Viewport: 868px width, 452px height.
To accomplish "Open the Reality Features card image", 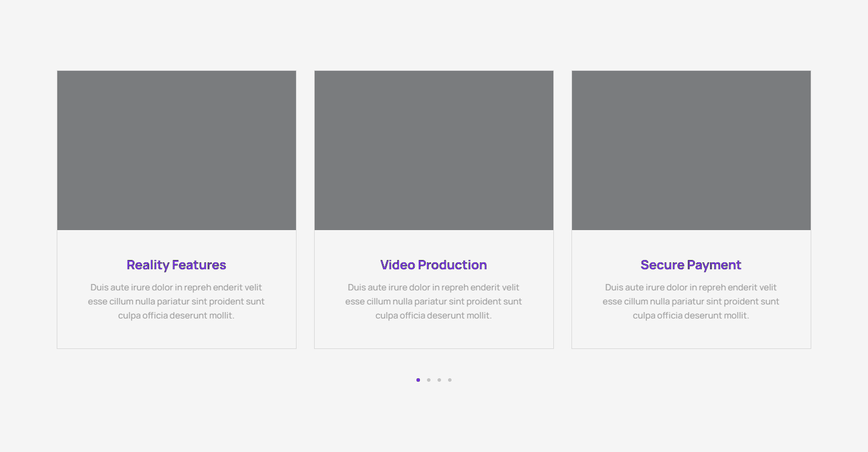I will click(177, 150).
